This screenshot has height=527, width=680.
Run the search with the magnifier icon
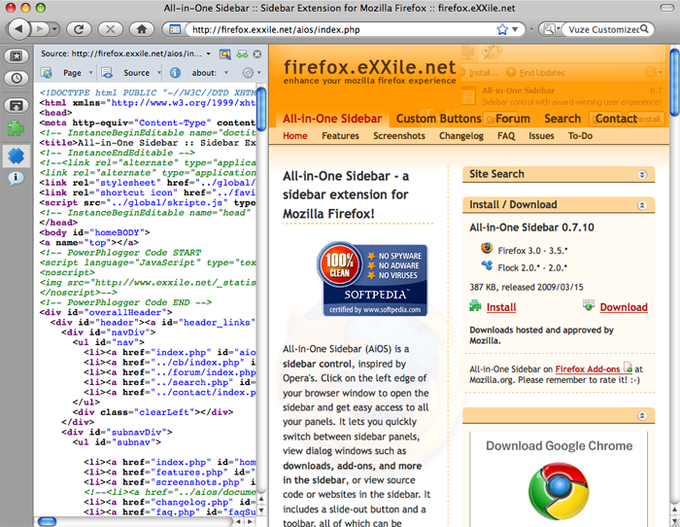(x=644, y=29)
